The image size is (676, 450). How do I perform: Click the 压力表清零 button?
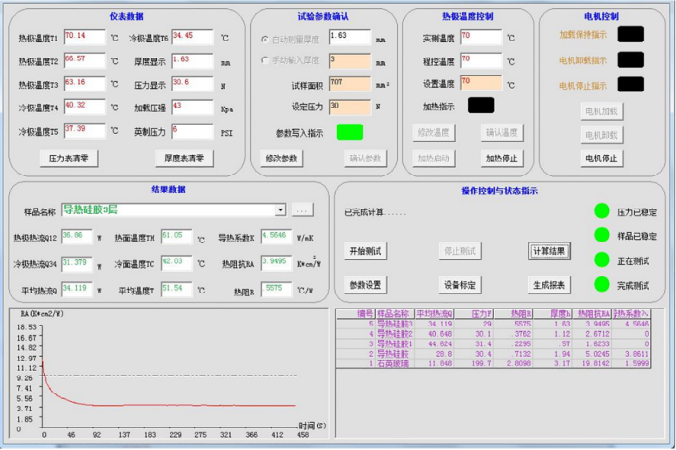(69, 158)
